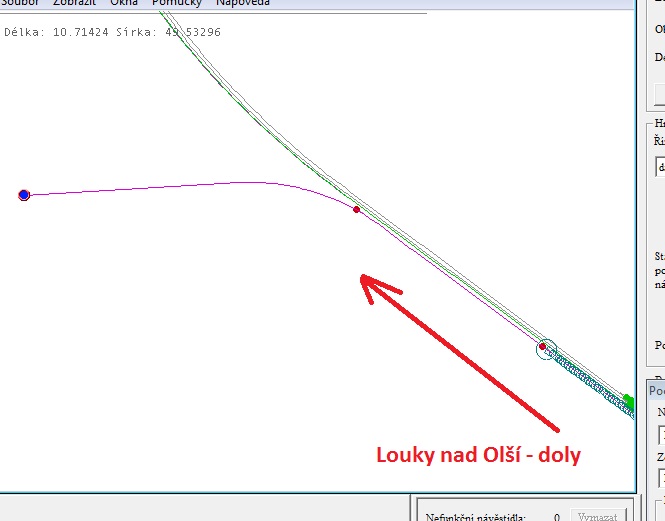
Task: Open the Soubor menu
Action: click(x=20, y=3)
